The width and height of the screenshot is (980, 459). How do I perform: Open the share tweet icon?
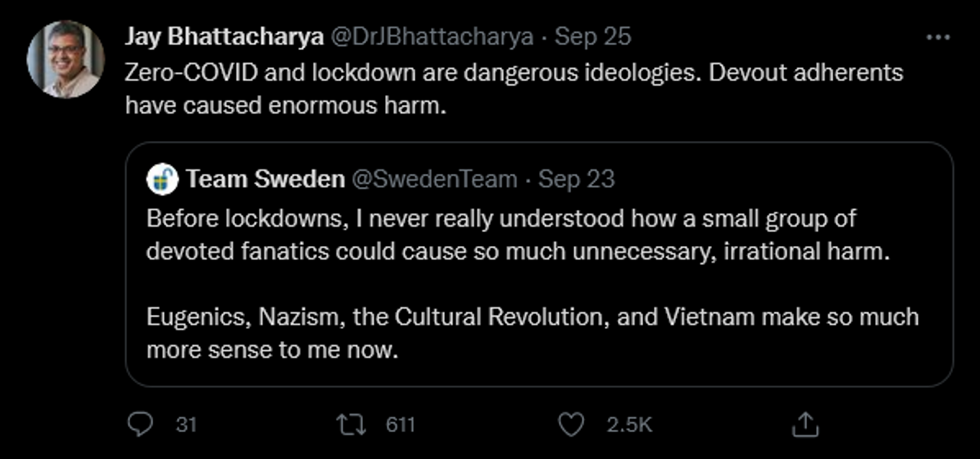point(805,425)
